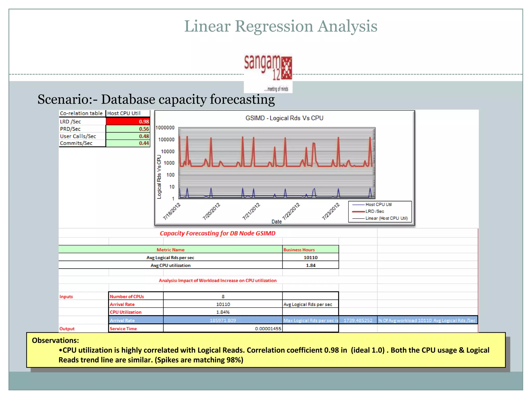This screenshot has width=532, height=399.
Task: Click the 'Host CPU Util' column header
Action: point(128,113)
